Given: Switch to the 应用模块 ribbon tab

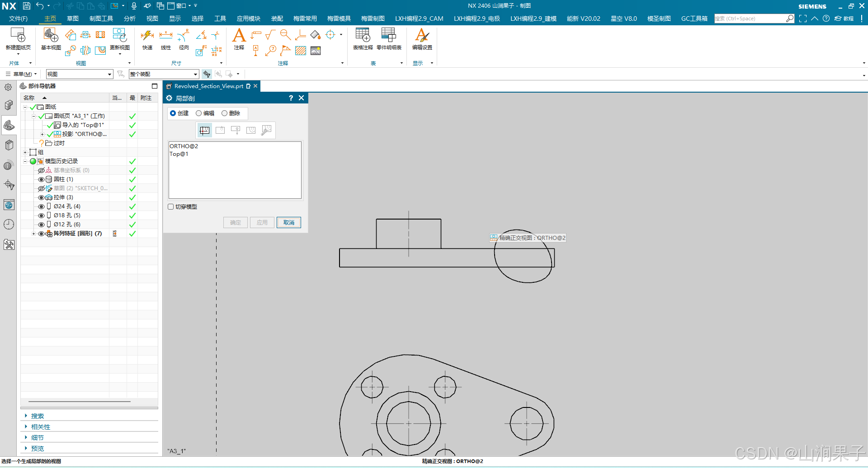Looking at the screenshot, I should point(249,19).
